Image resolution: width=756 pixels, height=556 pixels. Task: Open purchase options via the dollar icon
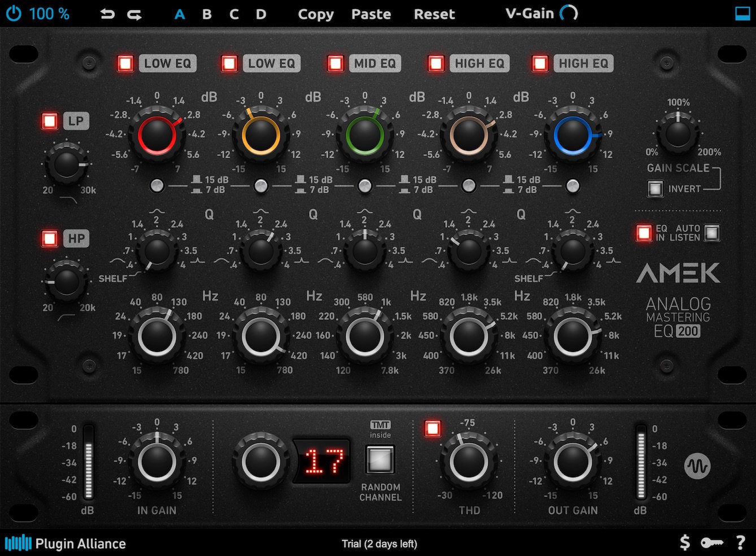tap(685, 543)
